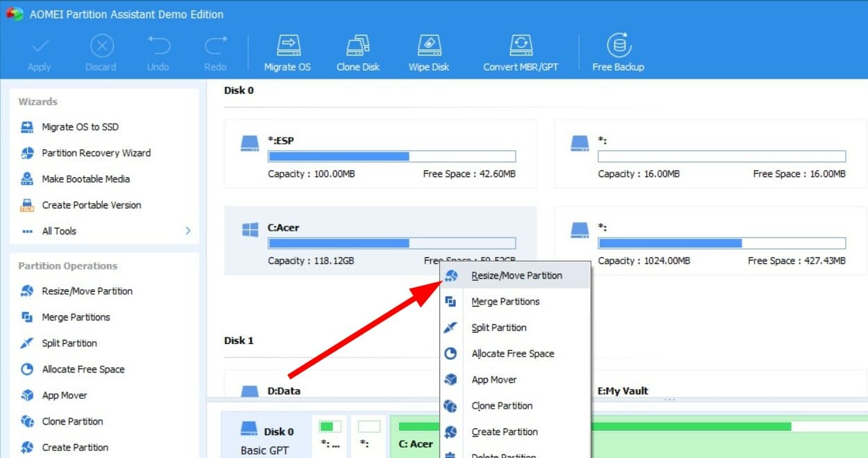
Task: Launch the Wipe Disk tool
Action: click(x=429, y=54)
